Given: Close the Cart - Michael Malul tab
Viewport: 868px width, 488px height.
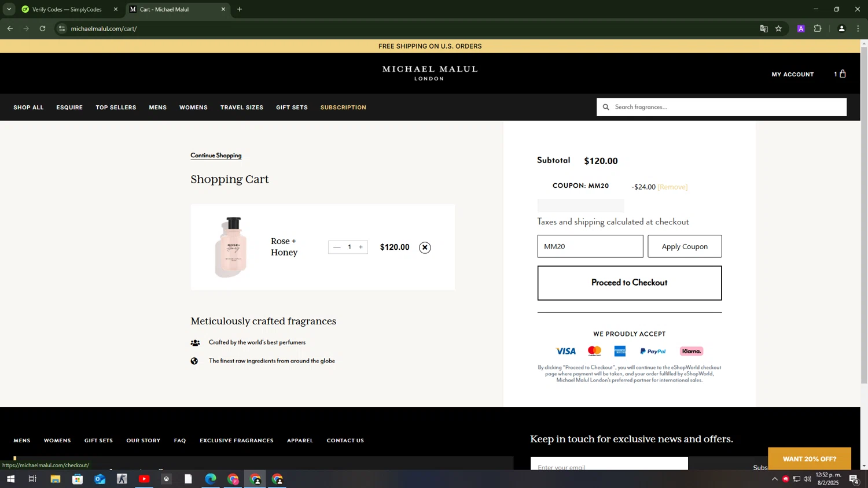Looking at the screenshot, I should click(223, 9).
